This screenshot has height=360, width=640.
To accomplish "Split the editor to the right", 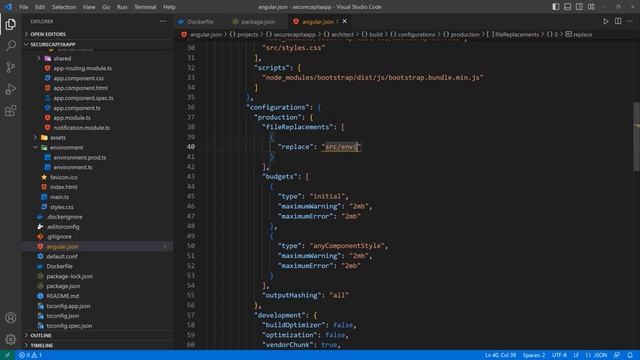I will pos(618,21).
